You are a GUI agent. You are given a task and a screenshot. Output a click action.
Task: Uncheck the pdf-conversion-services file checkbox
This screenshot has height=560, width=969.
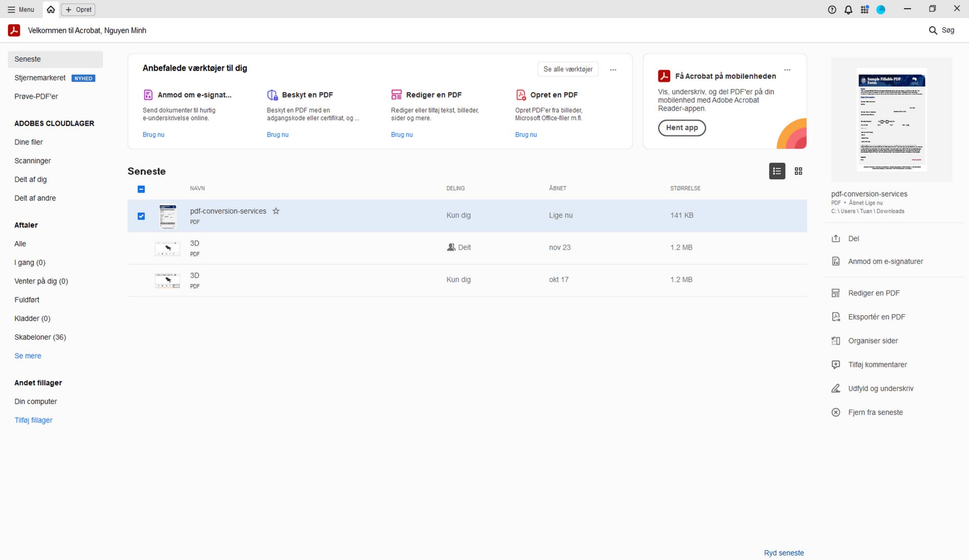(141, 216)
